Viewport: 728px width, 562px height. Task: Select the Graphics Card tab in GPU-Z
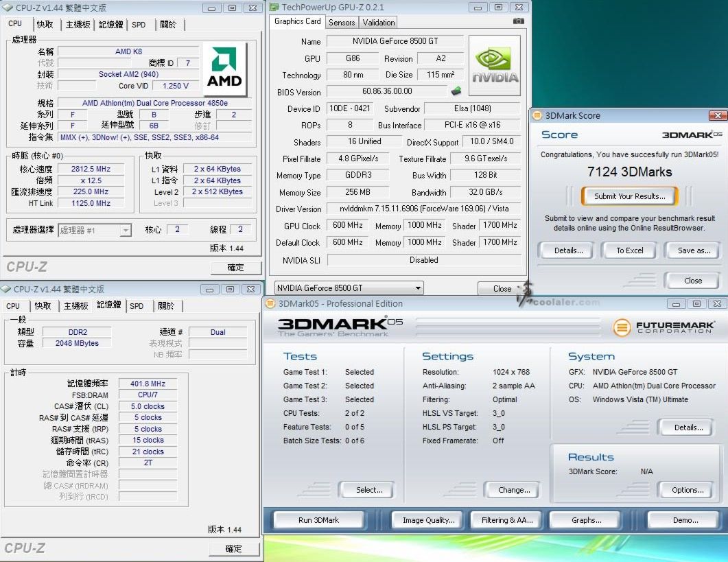pos(298,21)
